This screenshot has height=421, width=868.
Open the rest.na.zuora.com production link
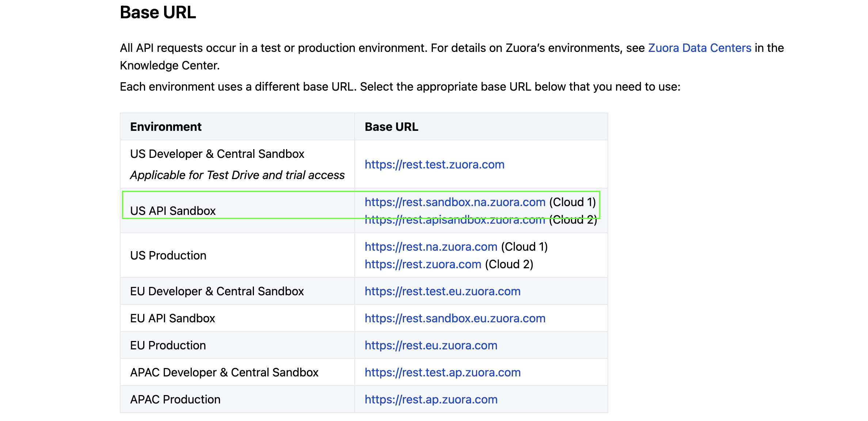click(x=431, y=247)
